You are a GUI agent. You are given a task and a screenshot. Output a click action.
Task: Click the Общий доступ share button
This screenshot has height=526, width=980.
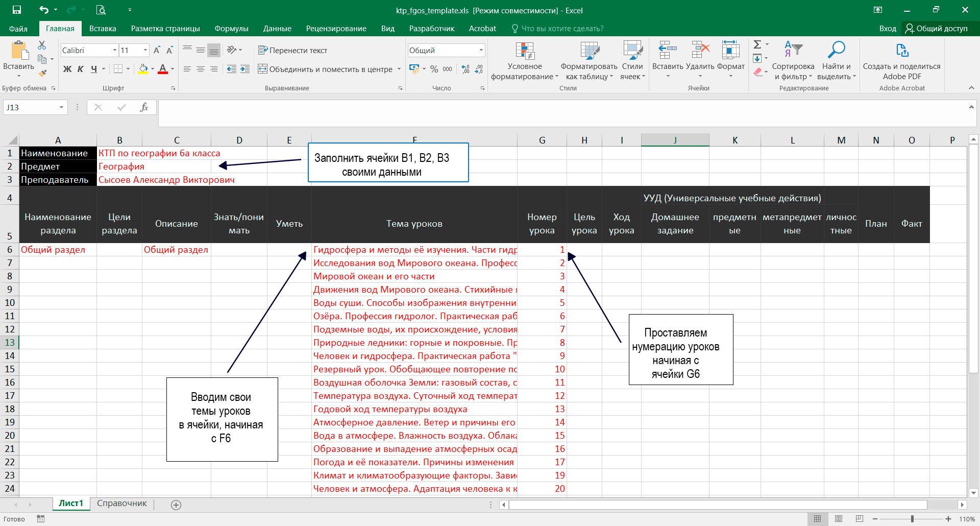coord(937,29)
